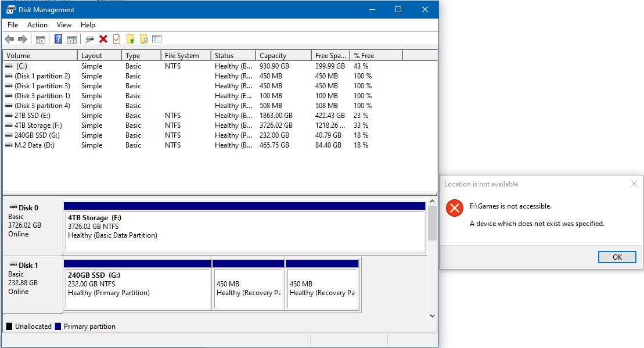Sort by the % Free column header
The image size is (644, 348).
376,55
